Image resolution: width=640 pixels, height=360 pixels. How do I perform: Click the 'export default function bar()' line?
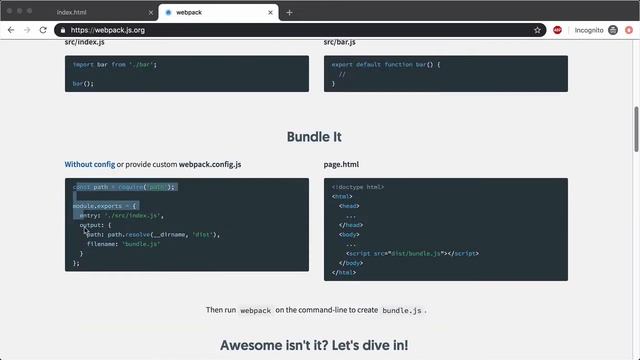pyautogui.click(x=386, y=64)
